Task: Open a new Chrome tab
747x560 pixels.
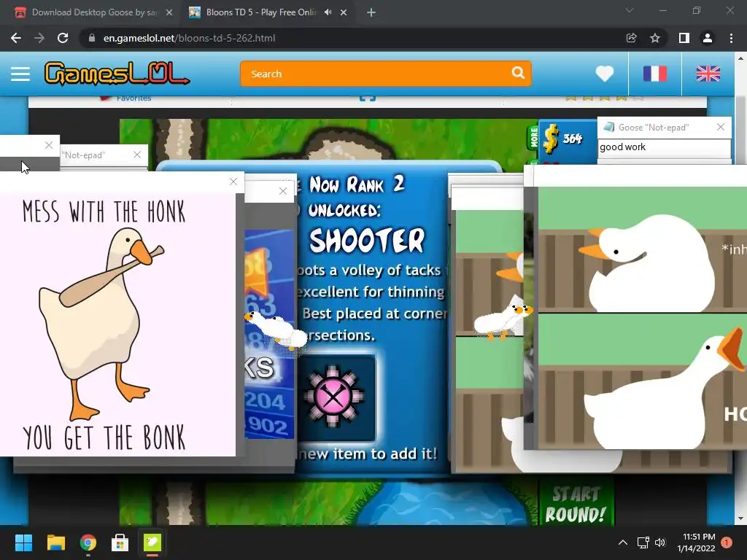Action: 371,12
